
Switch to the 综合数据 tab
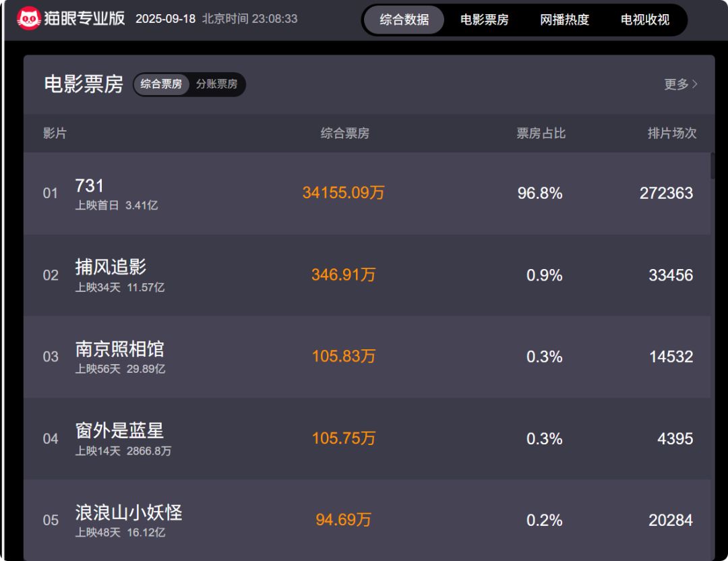[x=404, y=20]
